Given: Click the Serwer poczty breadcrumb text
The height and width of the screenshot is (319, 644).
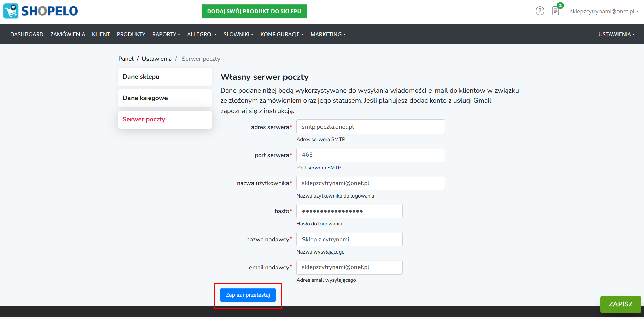Looking at the screenshot, I should (x=201, y=59).
